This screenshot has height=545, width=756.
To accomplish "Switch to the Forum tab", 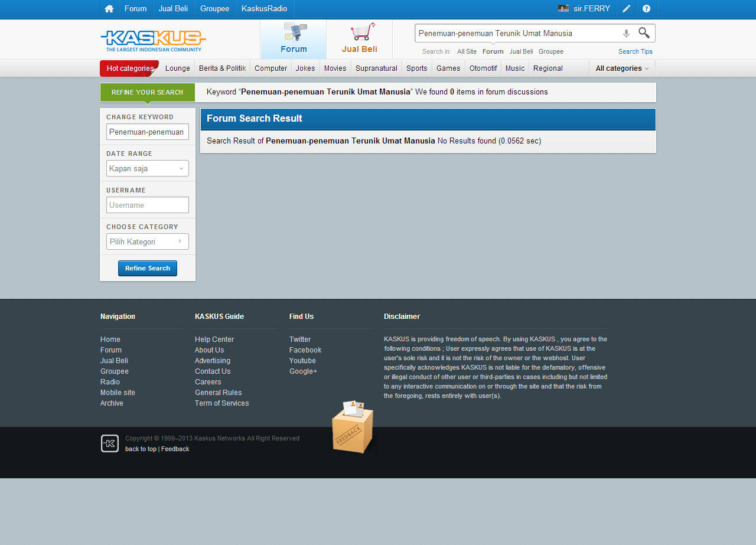I will coord(294,39).
